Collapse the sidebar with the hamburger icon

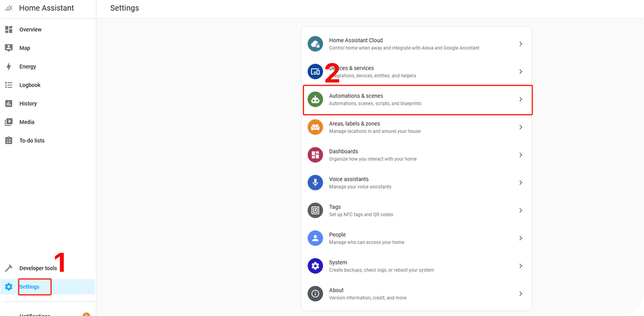[x=9, y=8]
